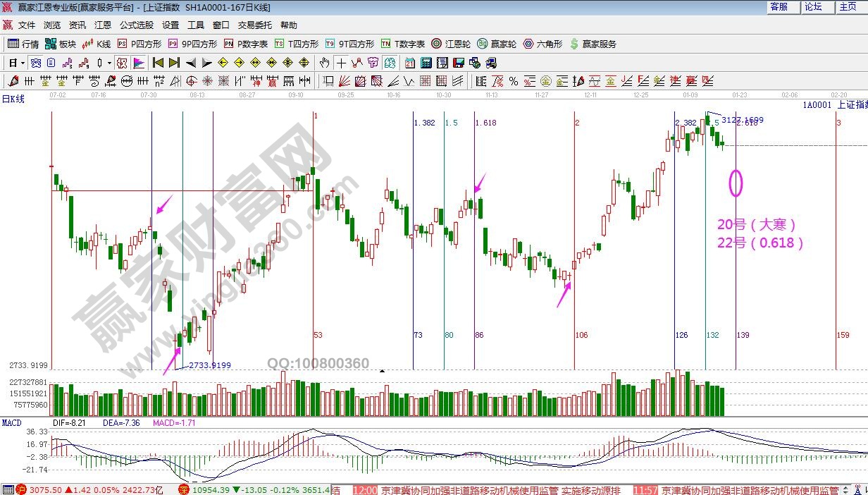868x495 pixels.
Task: Click the 日K线 chart label
Action: point(13,99)
